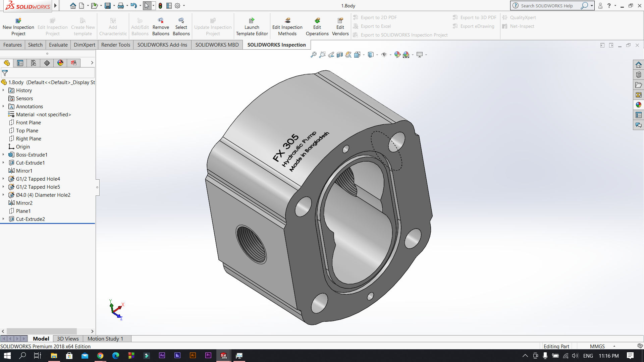
Task: Open SOLIDWORKS Resources in the task pane
Action: pos(638,65)
